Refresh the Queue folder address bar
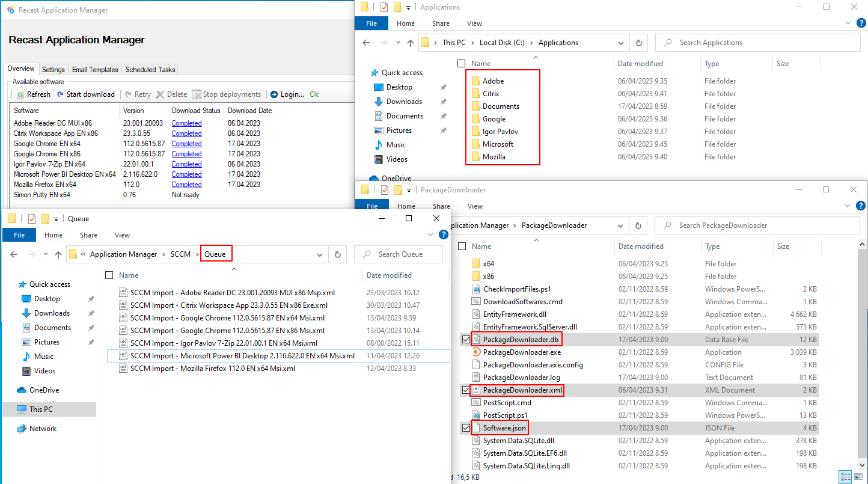Screen dimensions: 868x484 coord(338,254)
